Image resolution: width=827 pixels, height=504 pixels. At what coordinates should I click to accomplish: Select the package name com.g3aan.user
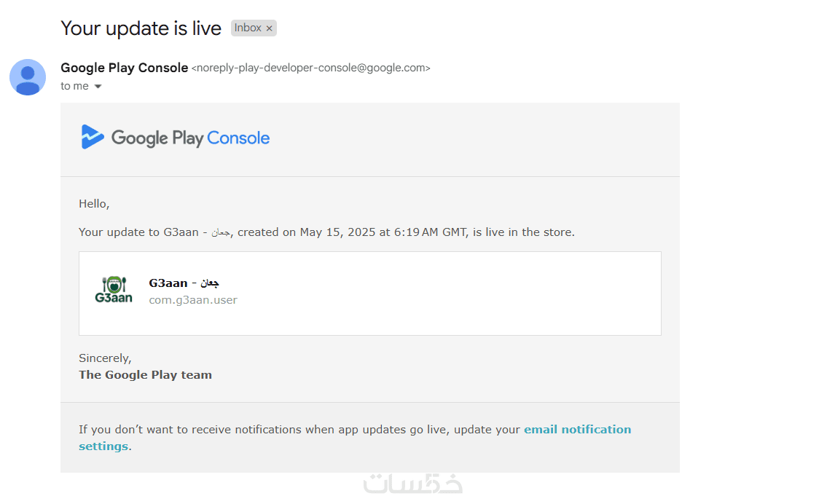click(x=193, y=300)
